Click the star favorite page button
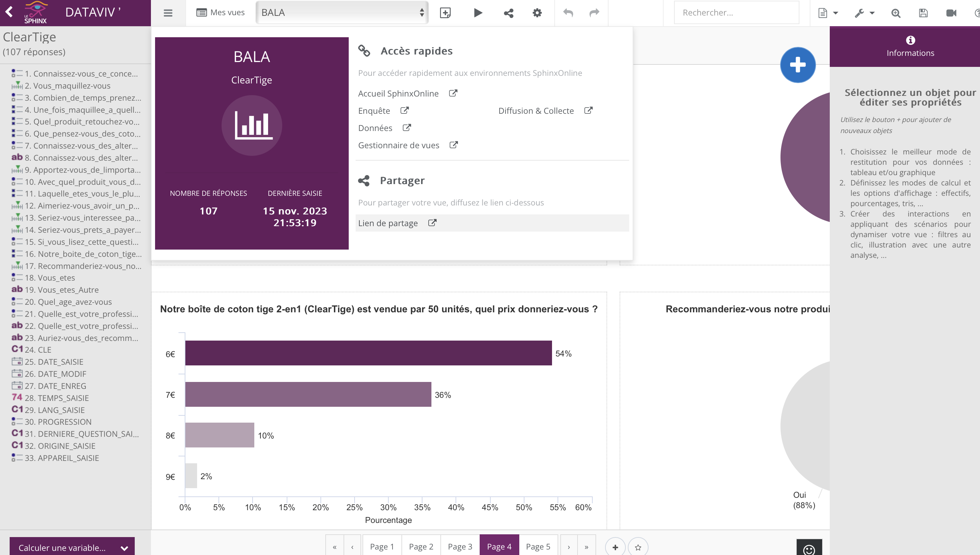The width and height of the screenshot is (980, 555). (x=638, y=547)
